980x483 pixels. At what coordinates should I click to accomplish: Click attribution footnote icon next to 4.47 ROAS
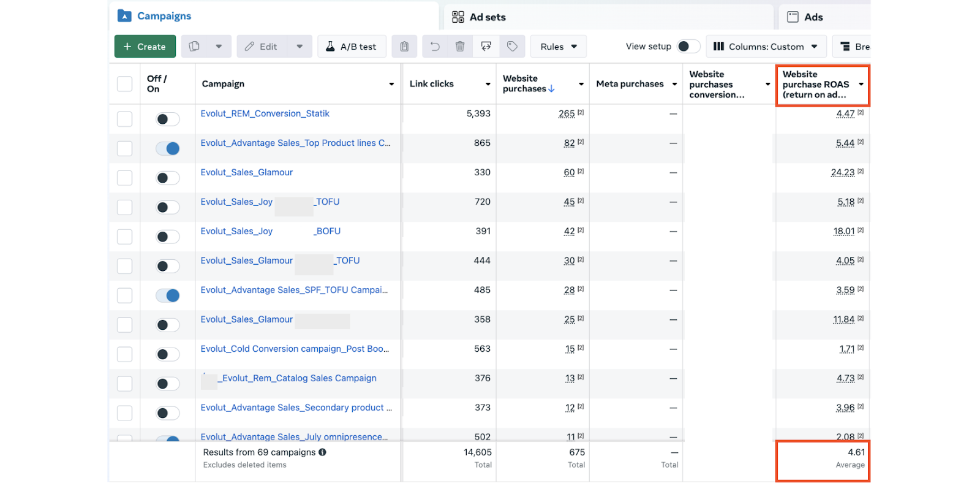[861, 112]
